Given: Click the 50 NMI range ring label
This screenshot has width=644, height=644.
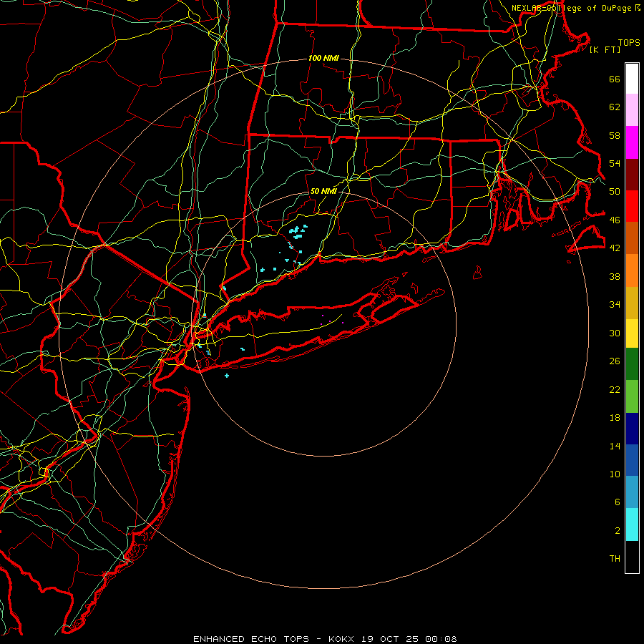Looking at the screenshot, I should pos(323,191).
